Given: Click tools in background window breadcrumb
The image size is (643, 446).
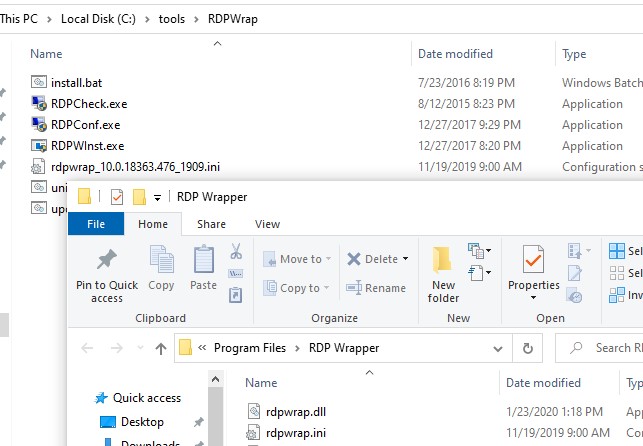Looking at the screenshot, I should (x=171, y=19).
